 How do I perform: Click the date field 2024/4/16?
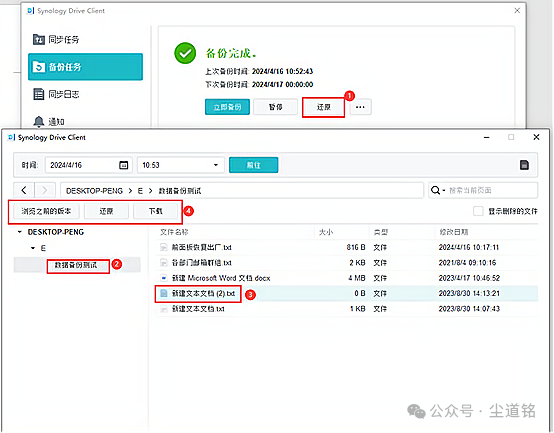click(89, 165)
